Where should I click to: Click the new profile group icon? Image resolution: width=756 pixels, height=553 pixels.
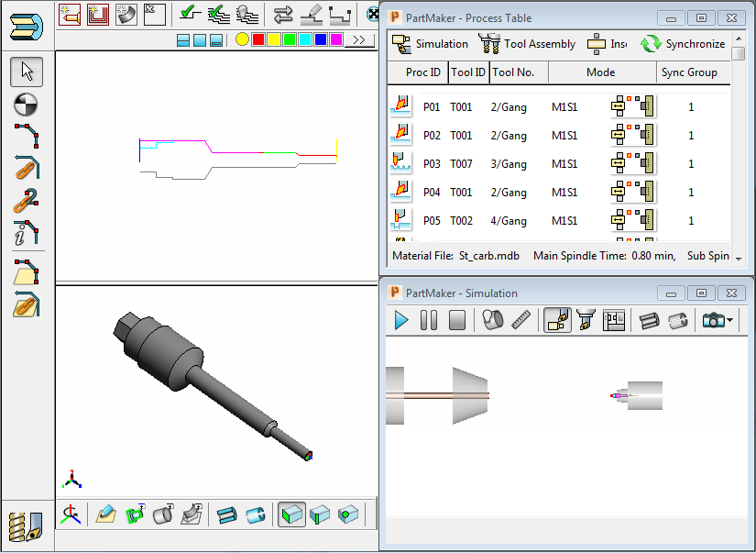(x=70, y=15)
